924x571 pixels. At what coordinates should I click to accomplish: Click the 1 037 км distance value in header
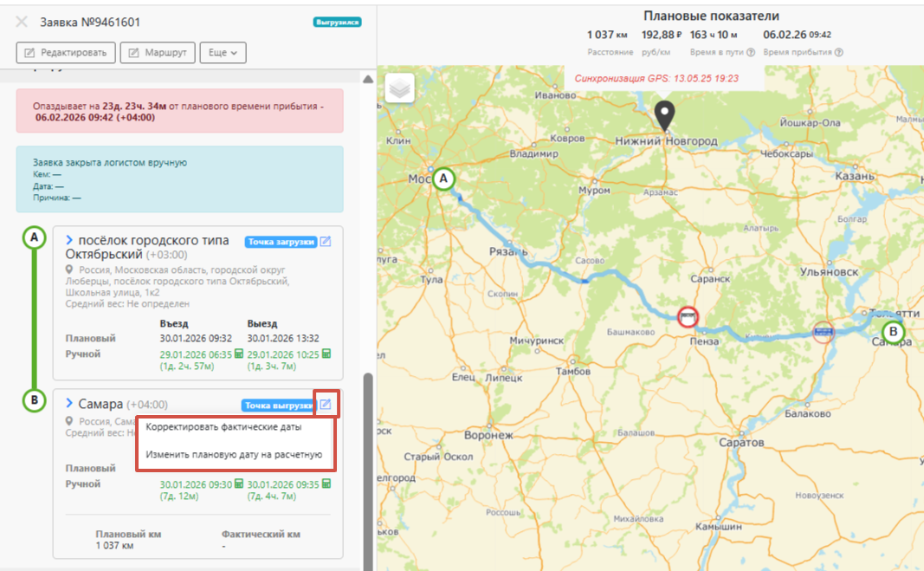tap(607, 35)
